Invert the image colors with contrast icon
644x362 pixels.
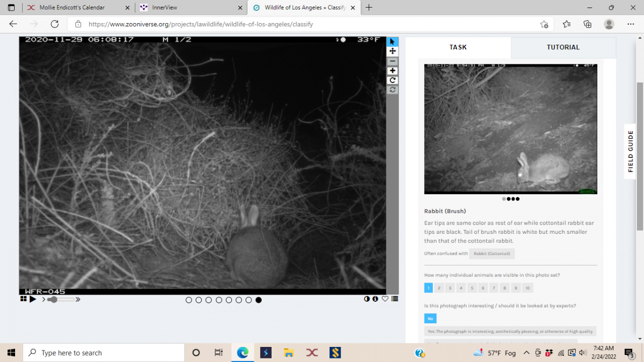pyautogui.click(x=367, y=299)
